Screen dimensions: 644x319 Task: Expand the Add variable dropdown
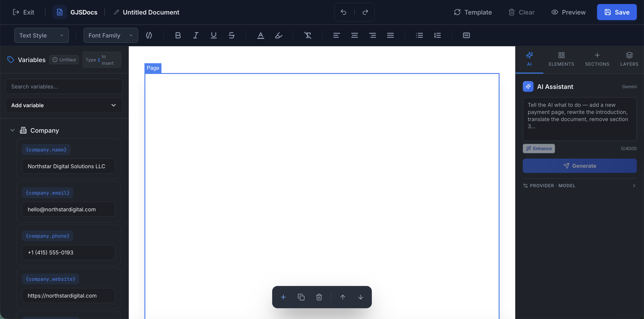(64, 105)
